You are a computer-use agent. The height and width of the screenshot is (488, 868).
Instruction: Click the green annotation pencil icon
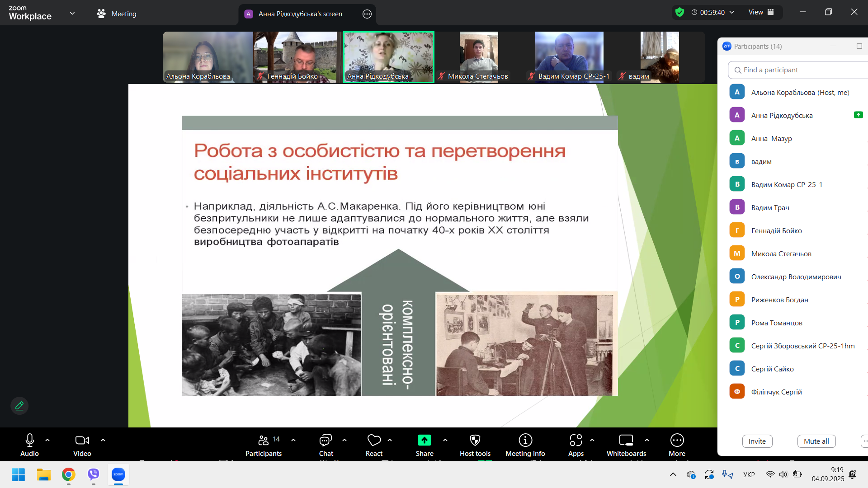click(x=19, y=406)
